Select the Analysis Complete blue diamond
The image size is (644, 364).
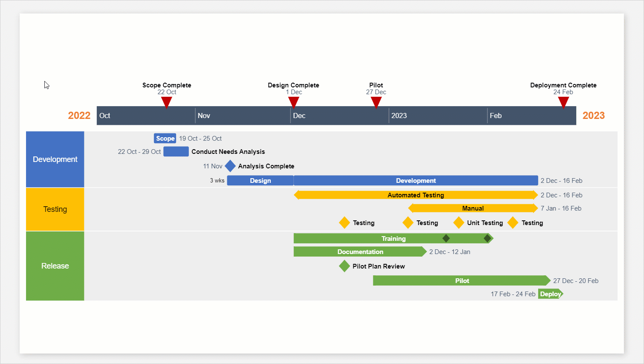[230, 166]
